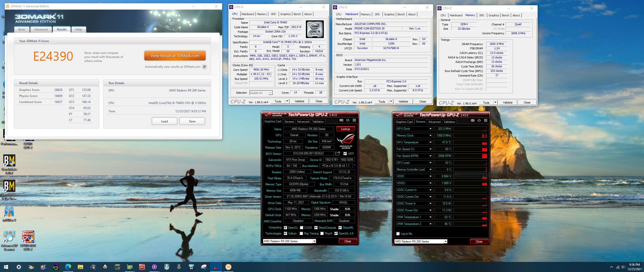Image resolution: width=644 pixels, height=272 pixels.
Task: Open the GPU selector dropdown in GPU-Z Graphics Card window
Action: 314,241
